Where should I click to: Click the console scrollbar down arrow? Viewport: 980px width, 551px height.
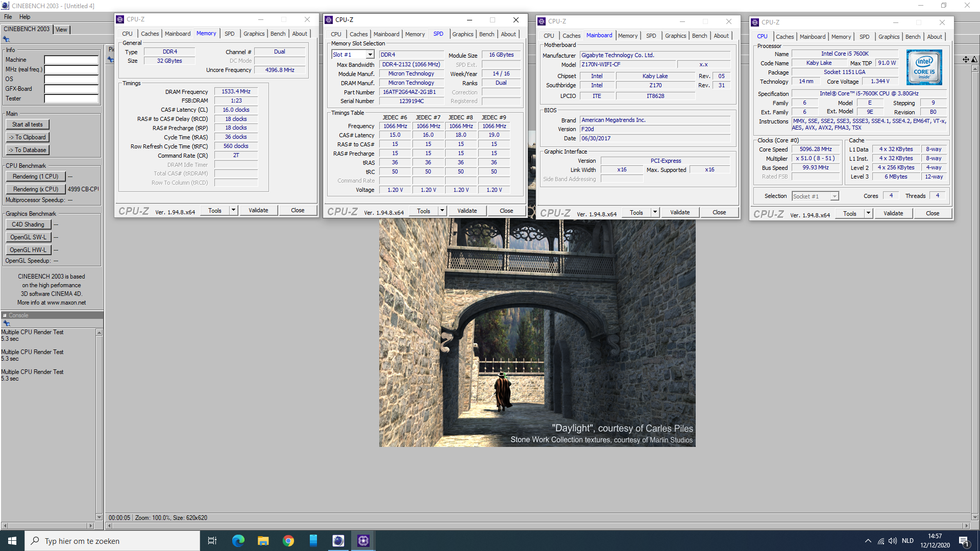pyautogui.click(x=99, y=517)
